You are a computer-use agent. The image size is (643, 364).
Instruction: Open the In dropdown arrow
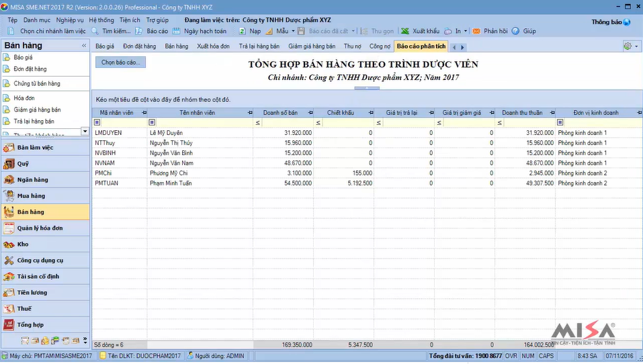coord(466,31)
